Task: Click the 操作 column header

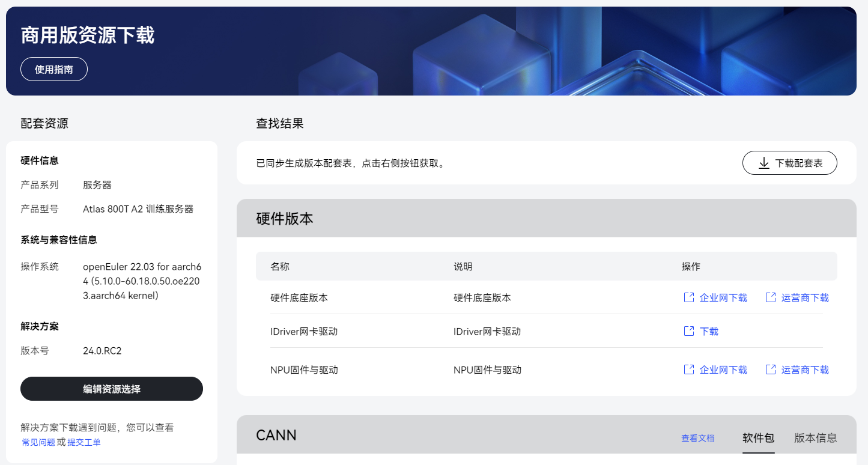Action: tap(691, 266)
